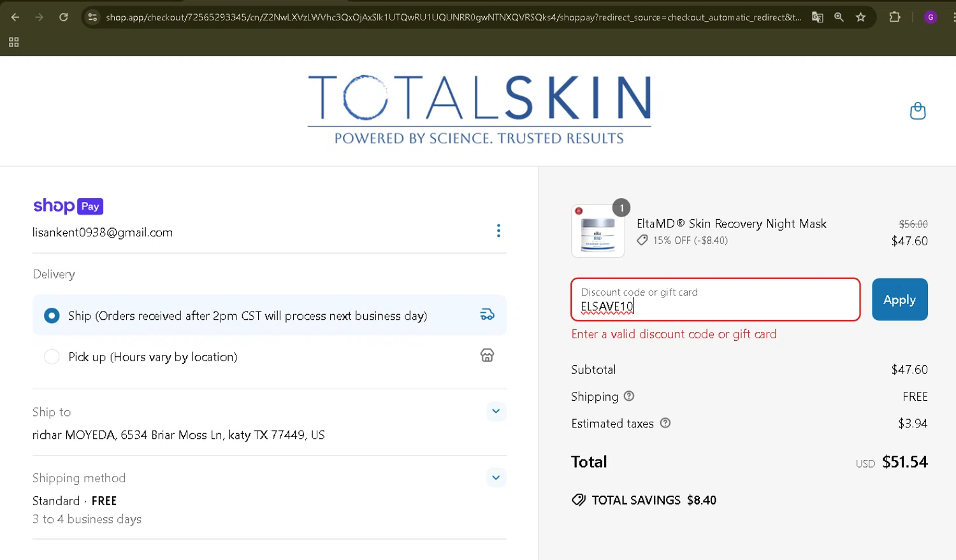
Task: Click the Total Skin logo
Action: 479,110
